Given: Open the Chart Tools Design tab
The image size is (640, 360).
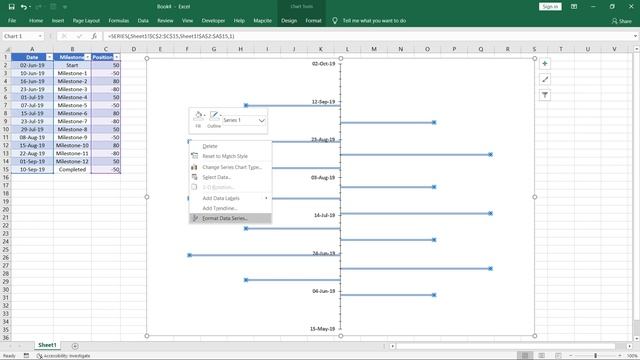Looking at the screenshot, I should coord(289,20).
